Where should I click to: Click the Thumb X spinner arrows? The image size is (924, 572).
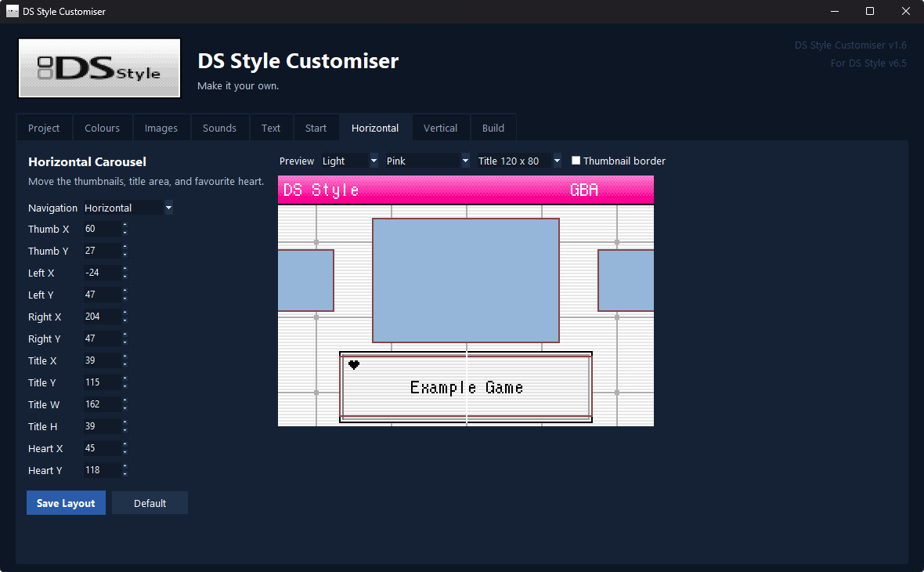125,229
